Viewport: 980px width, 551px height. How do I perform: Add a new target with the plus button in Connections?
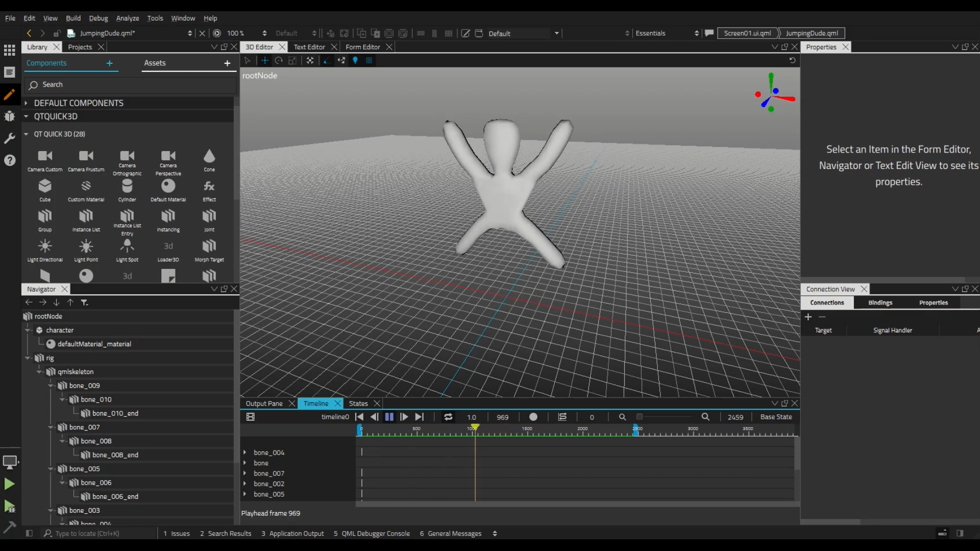click(808, 317)
